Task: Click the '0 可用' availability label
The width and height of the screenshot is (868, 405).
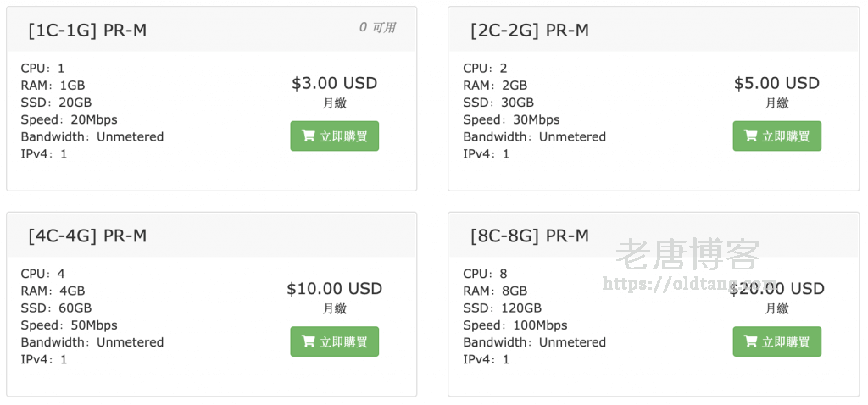Action: pos(377,27)
